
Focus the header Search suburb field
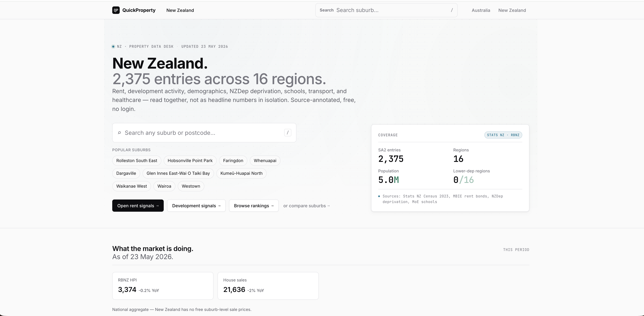click(x=386, y=10)
